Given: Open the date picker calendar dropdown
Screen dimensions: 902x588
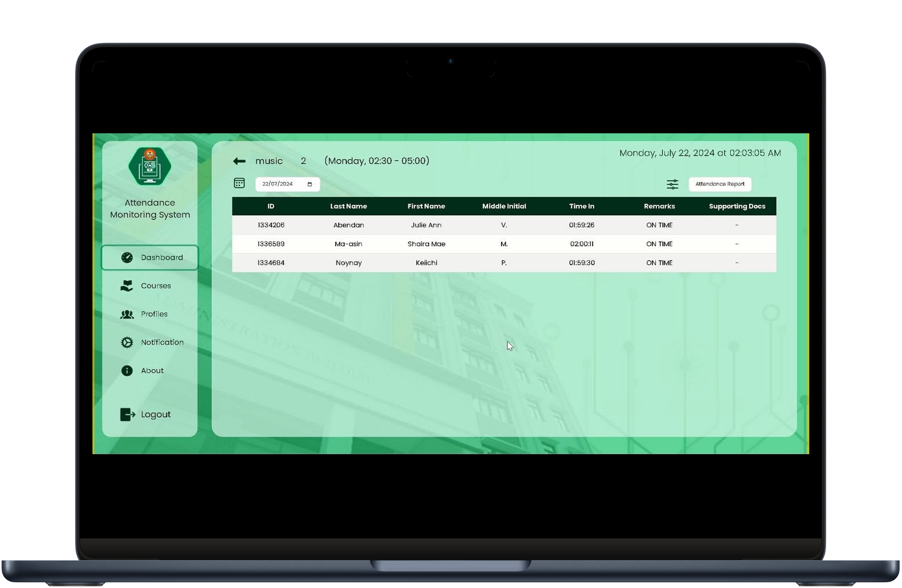Looking at the screenshot, I should [310, 185].
